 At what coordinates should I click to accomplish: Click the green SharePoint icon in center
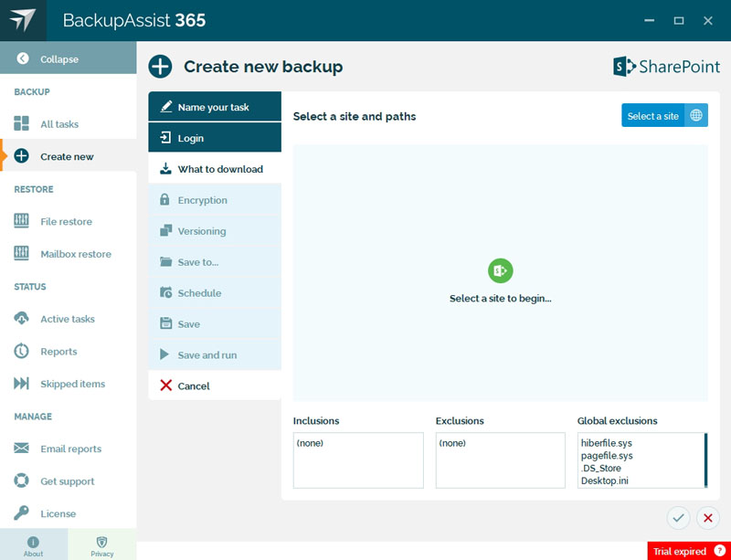pos(500,270)
